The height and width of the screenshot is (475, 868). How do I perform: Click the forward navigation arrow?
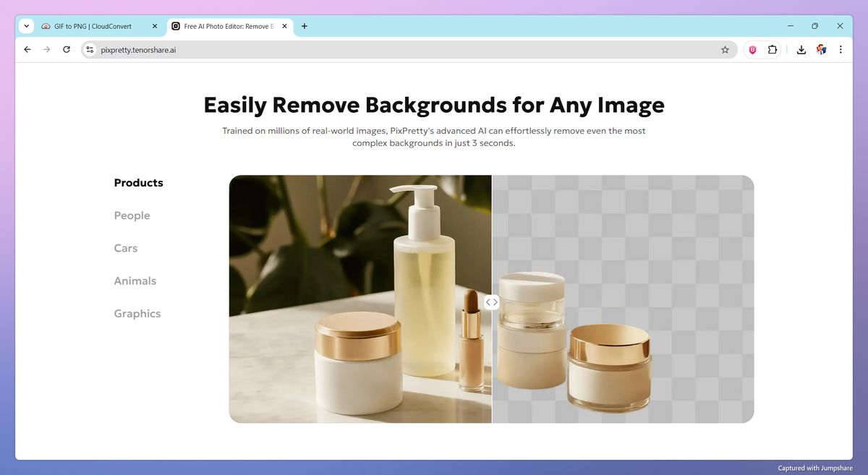[46, 49]
